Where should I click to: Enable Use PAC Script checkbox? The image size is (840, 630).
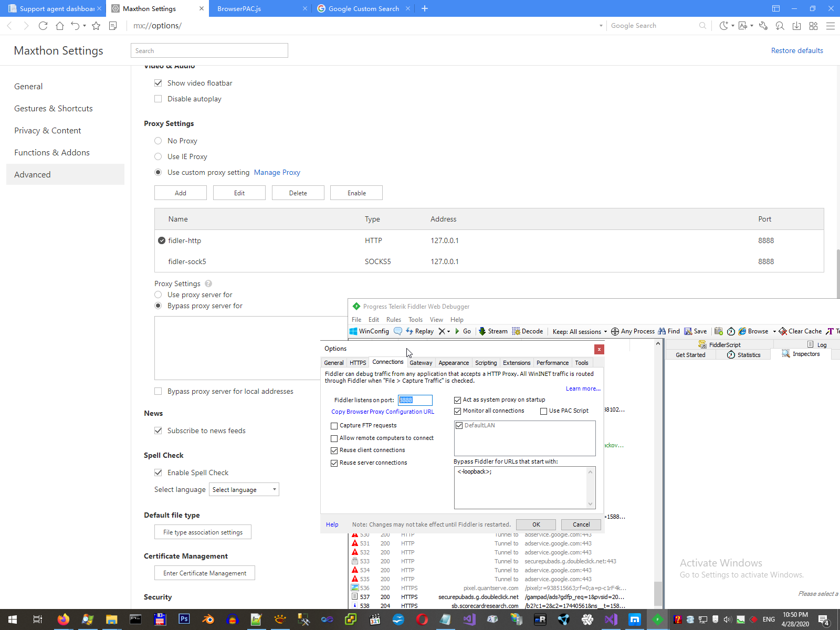543,411
